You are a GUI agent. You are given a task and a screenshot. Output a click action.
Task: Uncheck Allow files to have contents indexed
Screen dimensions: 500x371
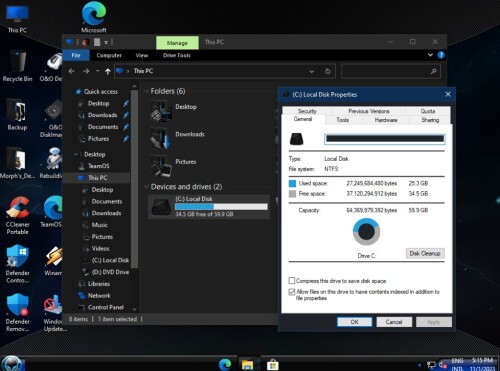pos(292,292)
